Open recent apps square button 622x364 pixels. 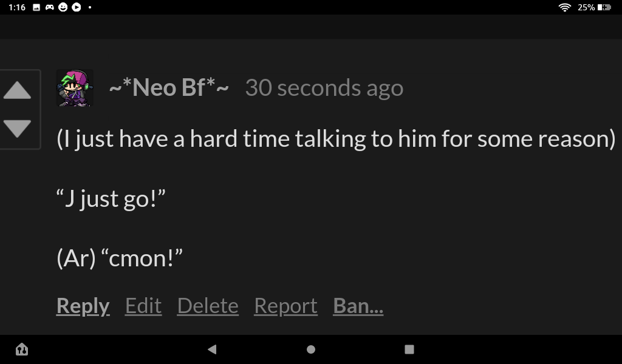pyautogui.click(x=409, y=349)
